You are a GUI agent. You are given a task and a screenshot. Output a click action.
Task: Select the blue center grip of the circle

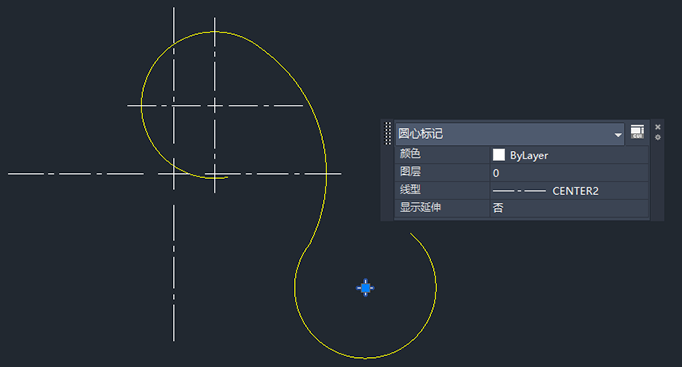(365, 288)
